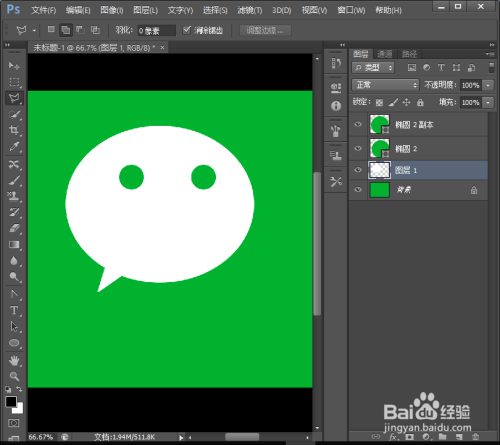Open the Layers panel options menu
This screenshot has width=500, height=445.
coord(489,54)
